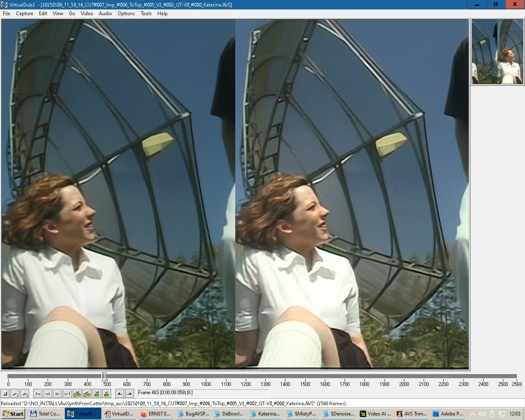Switch to the Adobe Photoshop taskbar button

(448, 414)
